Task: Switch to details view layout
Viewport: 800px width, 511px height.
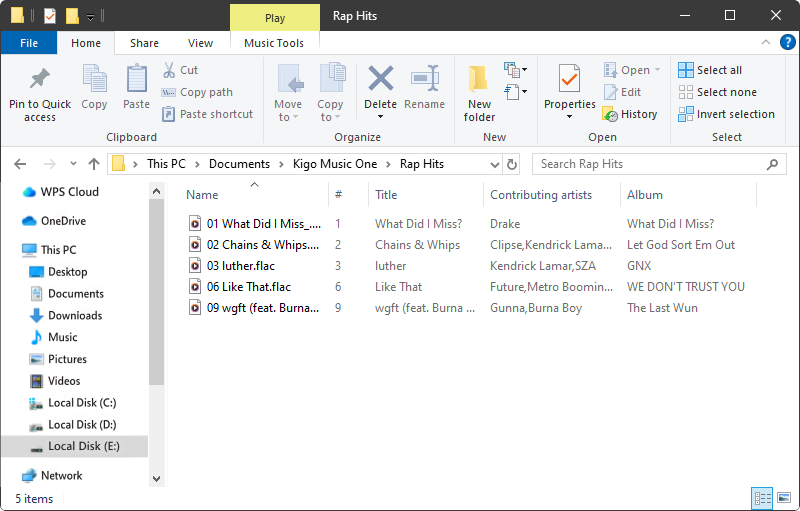Action: pyautogui.click(x=762, y=498)
